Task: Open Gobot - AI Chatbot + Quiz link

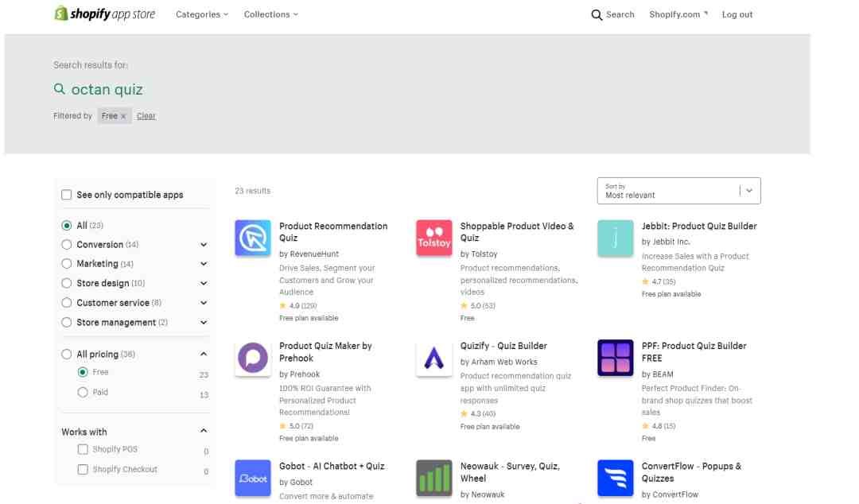Action: 332,466
